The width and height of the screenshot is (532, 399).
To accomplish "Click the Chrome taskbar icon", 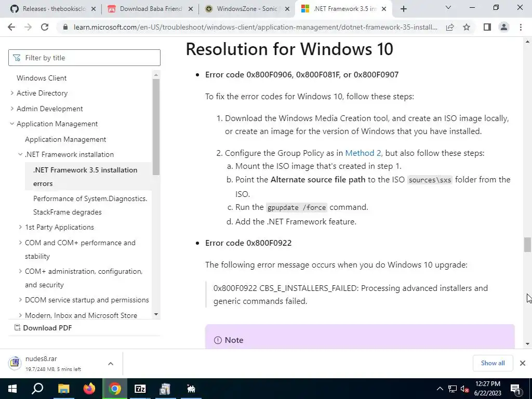I will tap(115, 389).
